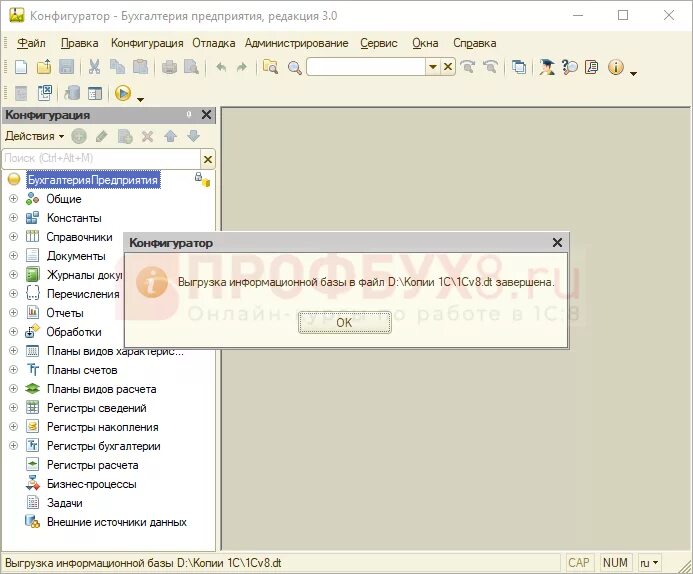Click the Print preview icon
The height and width of the screenshot is (574, 693).
click(192, 67)
